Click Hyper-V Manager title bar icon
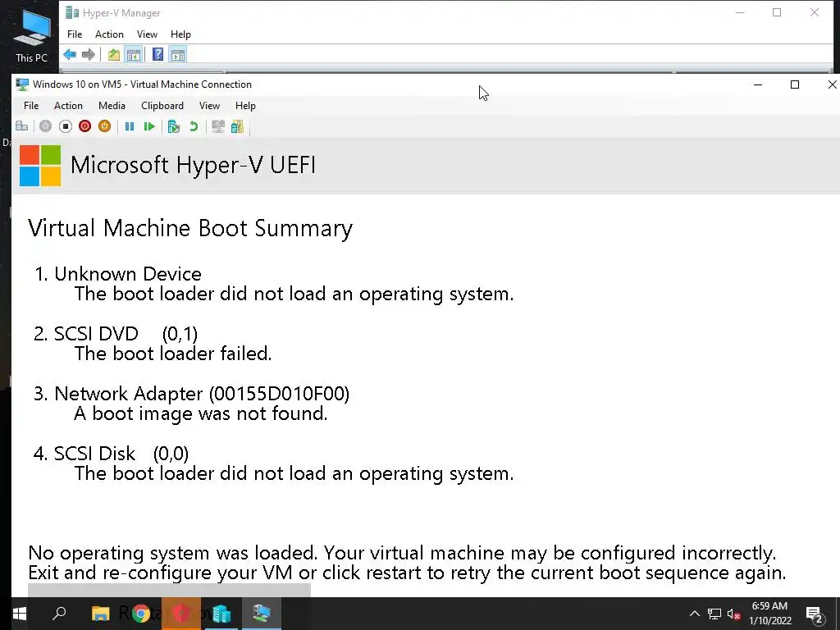The width and height of the screenshot is (840, 630). click(x=72, y=13)
